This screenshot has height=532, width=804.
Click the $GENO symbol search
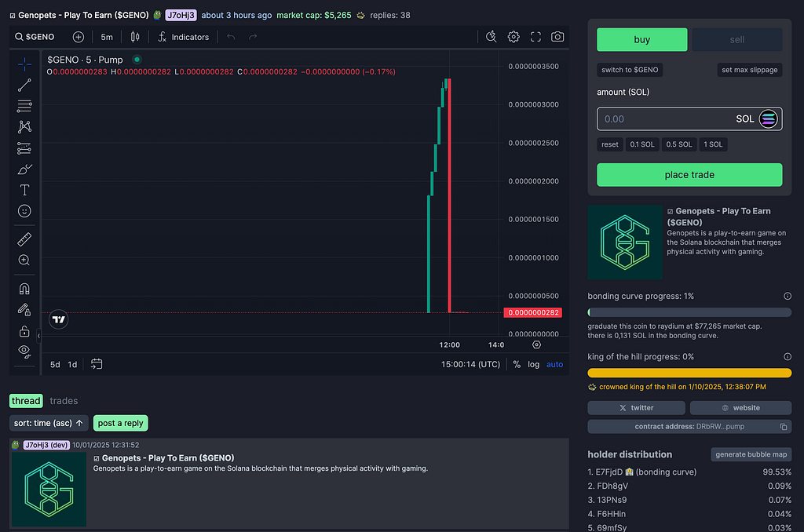[35, 37]
